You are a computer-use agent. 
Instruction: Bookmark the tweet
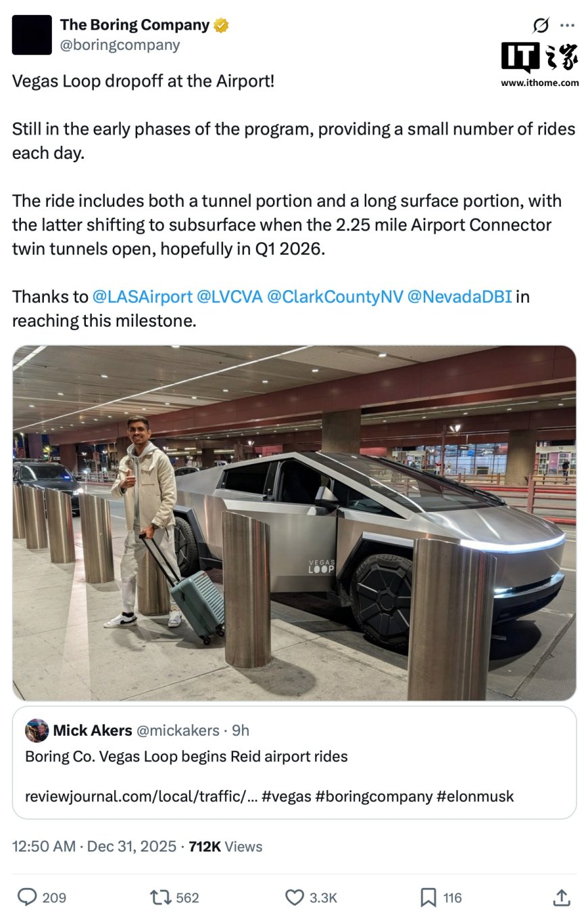tap(428, 897)
